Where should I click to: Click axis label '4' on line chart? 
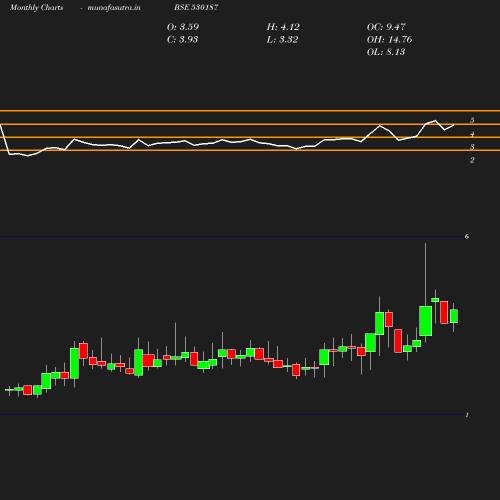[x=472, y=134]
